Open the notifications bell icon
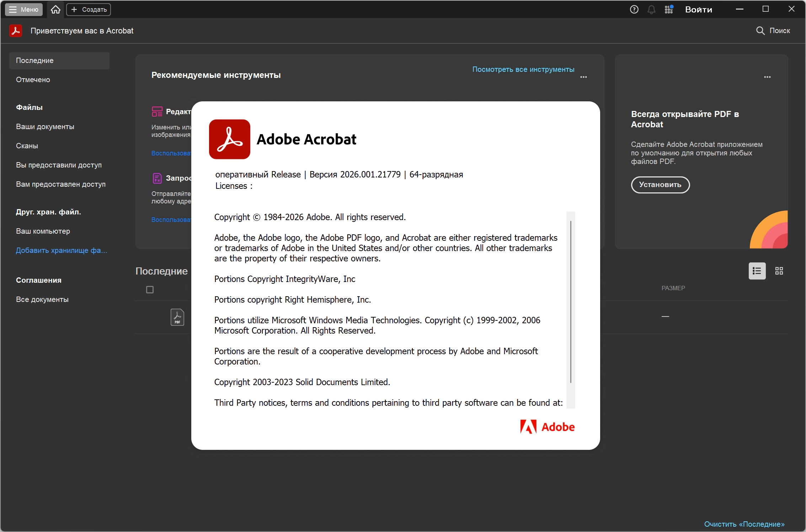806x532 pixels. point(651,10)
